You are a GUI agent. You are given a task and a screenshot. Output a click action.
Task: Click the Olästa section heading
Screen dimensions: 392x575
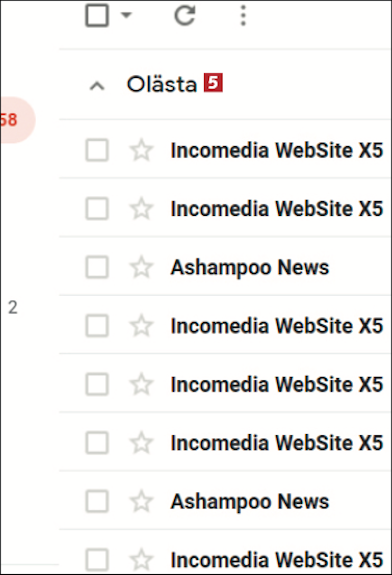coord(162,84)
